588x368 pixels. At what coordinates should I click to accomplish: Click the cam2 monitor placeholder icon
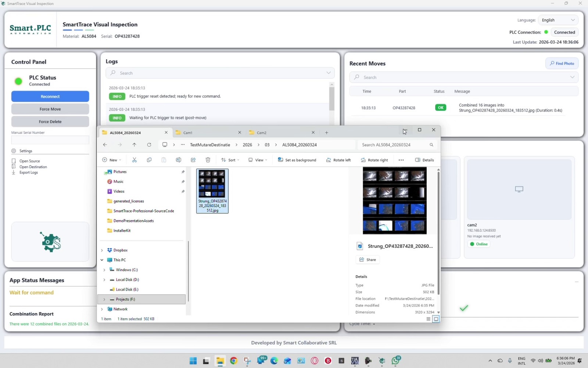click(519, 189)
